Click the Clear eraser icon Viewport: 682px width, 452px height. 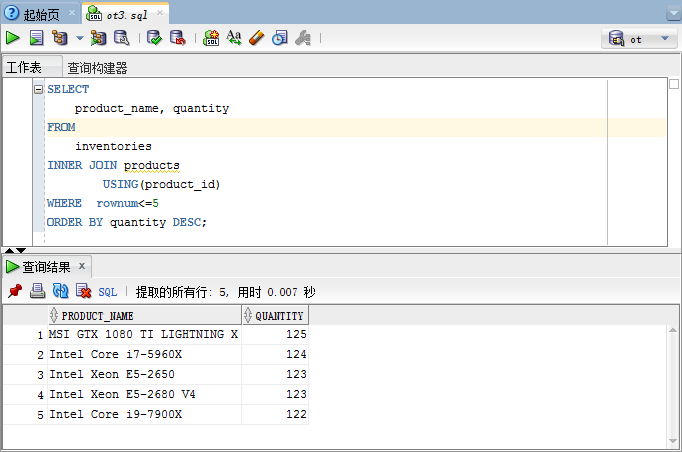[257, 38]
